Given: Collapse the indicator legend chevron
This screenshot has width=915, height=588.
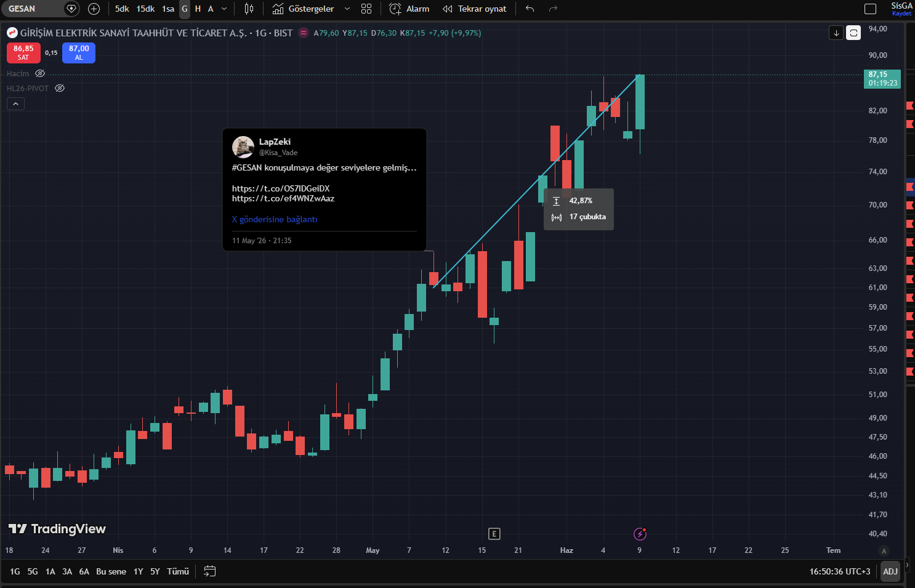Looking at the screenshot, I should coord(16,104).
